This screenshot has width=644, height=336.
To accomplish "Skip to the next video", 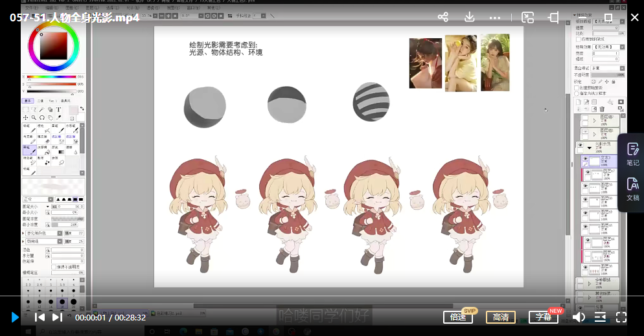I will (57, 317).
